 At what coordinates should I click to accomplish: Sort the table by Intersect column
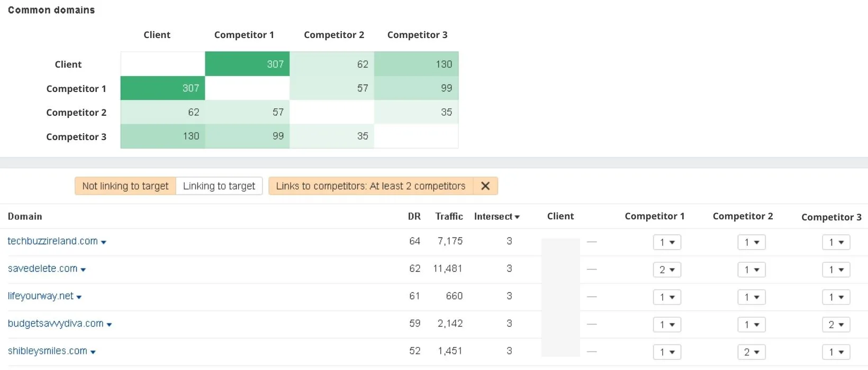tap(496, 217)
